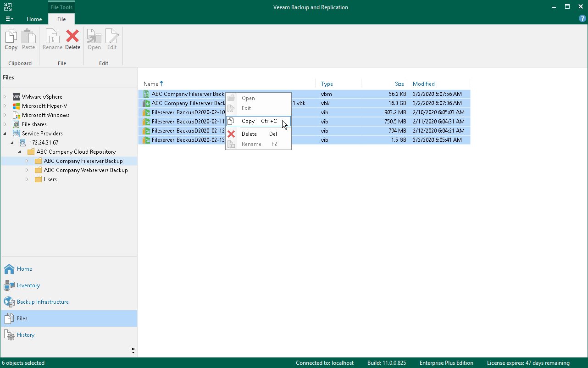
Task: Click the File Tools contextual tab header
Action: (61, 7)
